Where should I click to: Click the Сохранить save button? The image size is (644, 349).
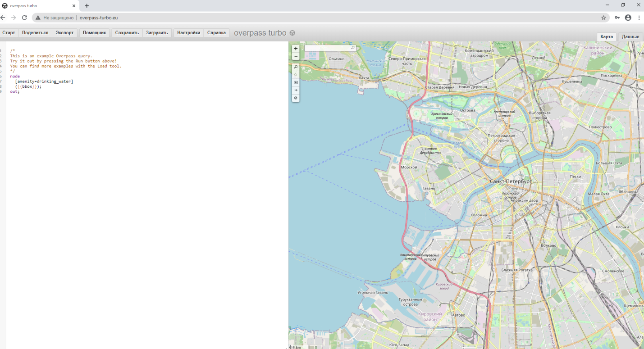click(x=127, y=33)
